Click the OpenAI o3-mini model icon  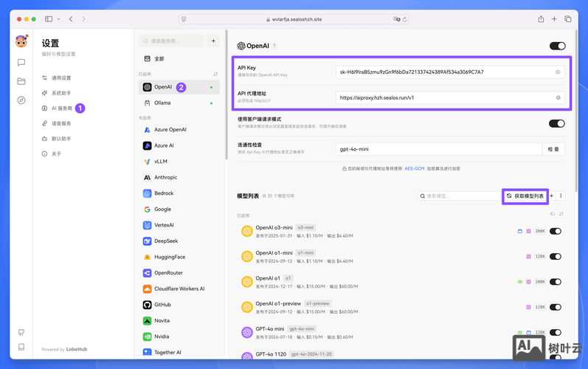(x=246, y=232)
